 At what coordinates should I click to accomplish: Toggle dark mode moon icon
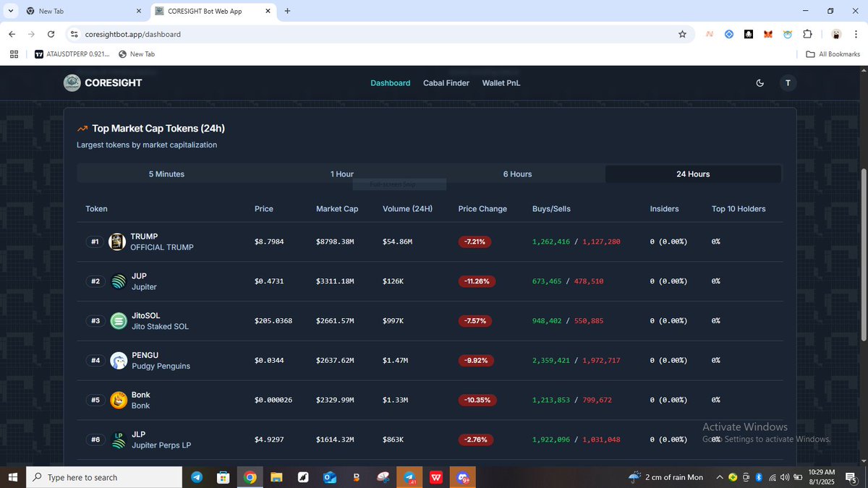click(x=759, y=83)
